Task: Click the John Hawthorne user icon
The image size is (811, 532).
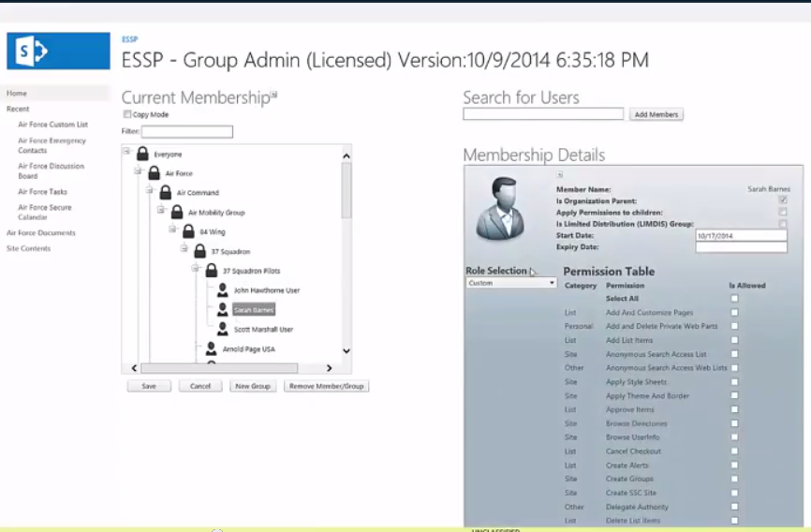Action: [222, 290]
